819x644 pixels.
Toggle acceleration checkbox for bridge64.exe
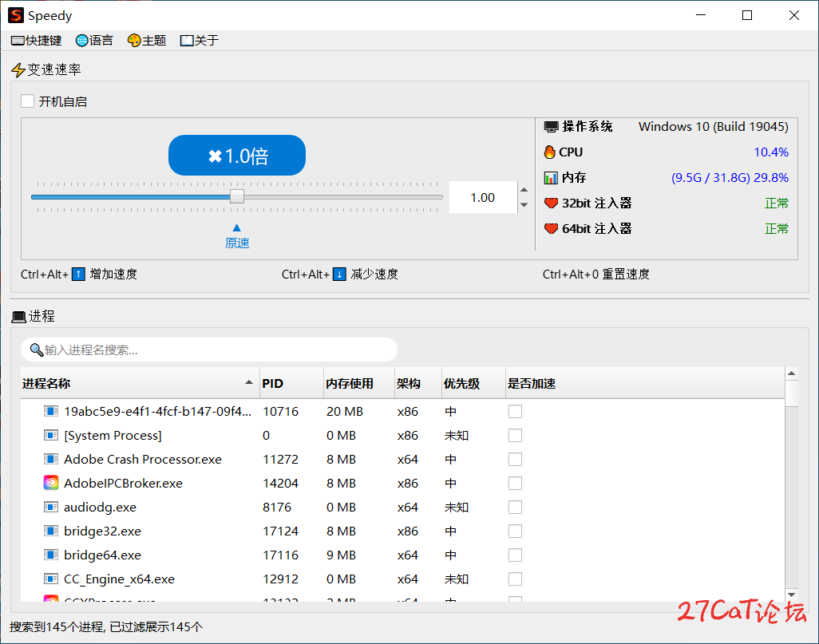[x=515, y=555]
